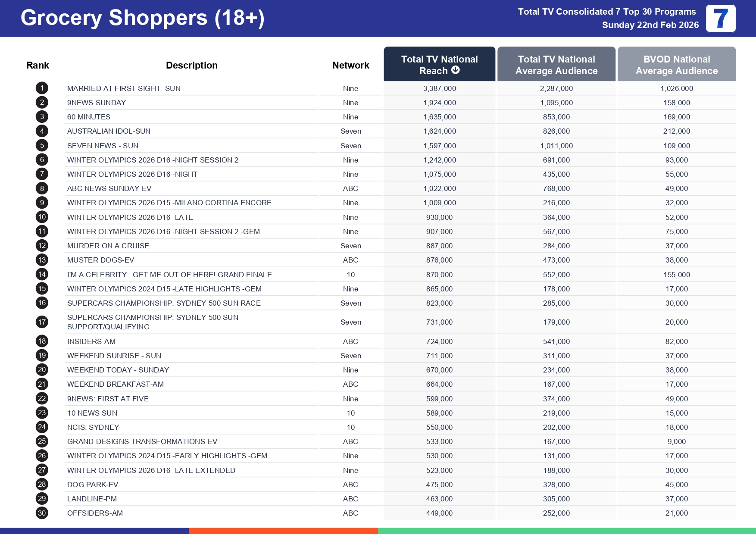Click the rank 30 circle badge

pyautogui.click(x=42, y=513)
